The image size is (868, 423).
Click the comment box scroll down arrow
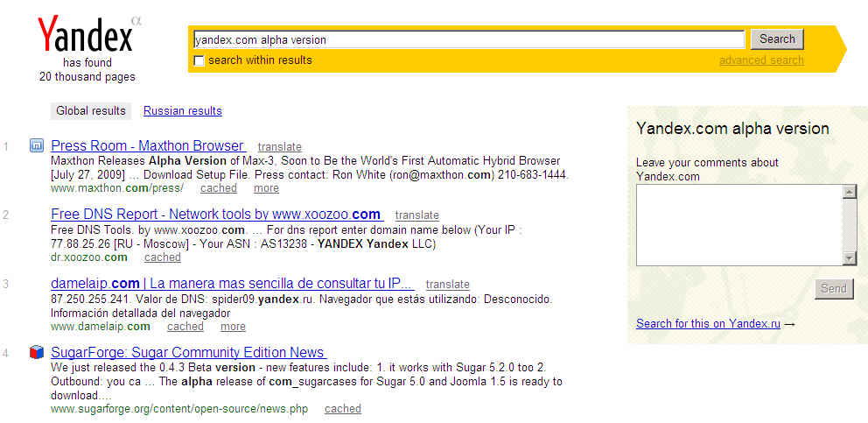849,258
